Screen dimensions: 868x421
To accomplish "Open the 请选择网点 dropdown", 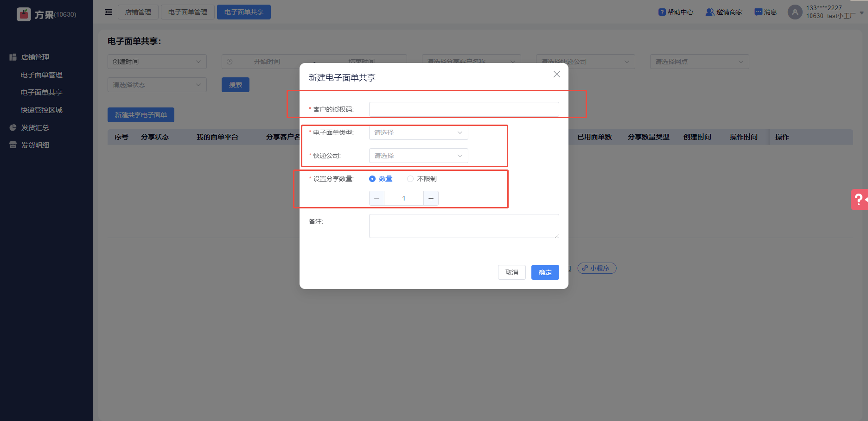I will coord(700,62).
